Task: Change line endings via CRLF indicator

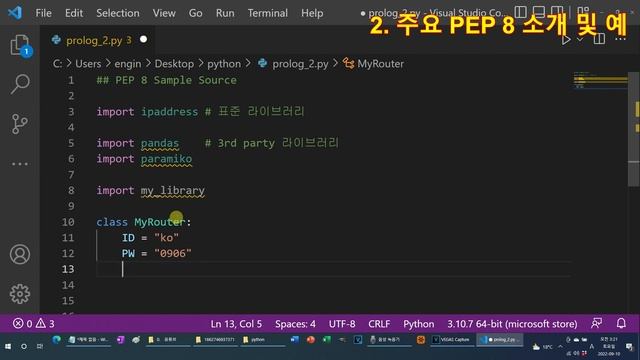Action: 379,324
